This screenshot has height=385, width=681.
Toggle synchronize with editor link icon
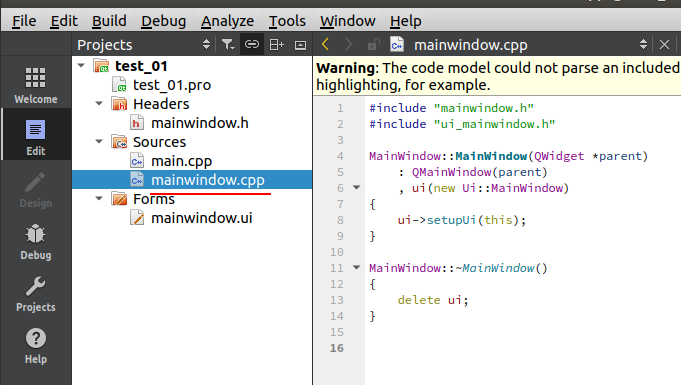[x=252, y=44]
